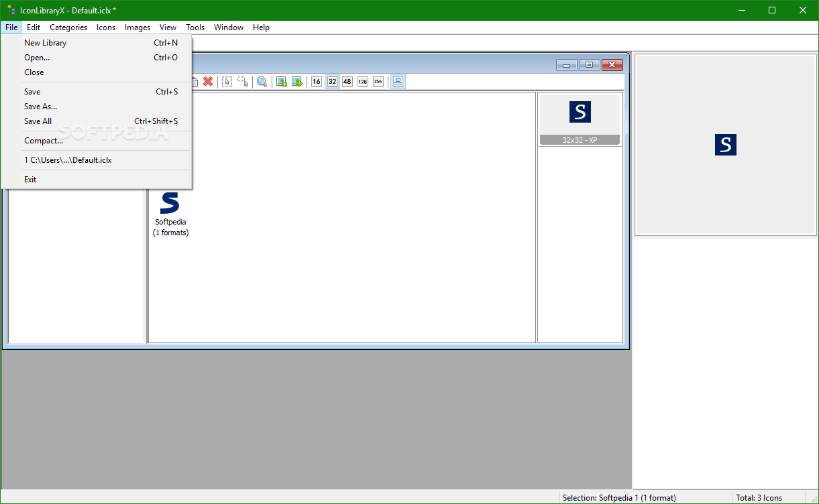
Task: Minimize the inner library document window
Action: (567, 65)
